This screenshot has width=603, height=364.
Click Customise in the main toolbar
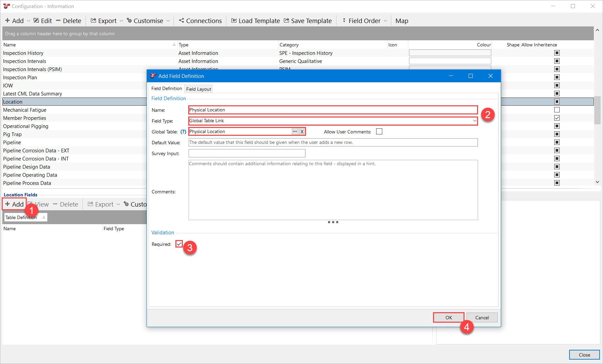(145, 21)
